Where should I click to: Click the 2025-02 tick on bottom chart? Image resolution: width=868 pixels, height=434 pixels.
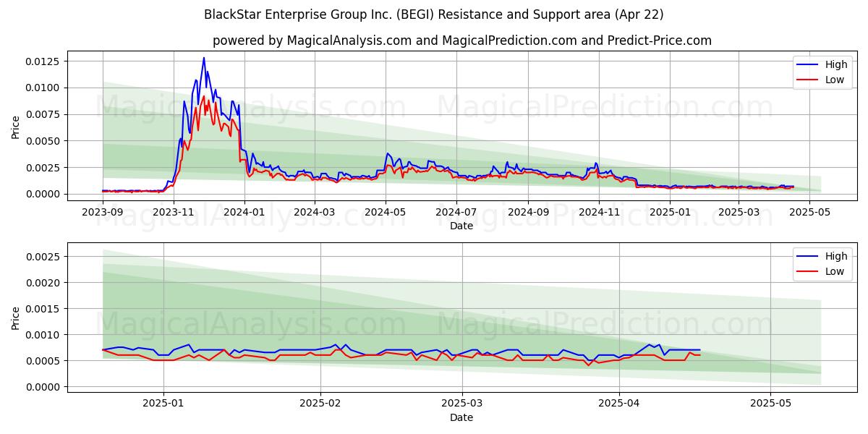tap(320, 404)
